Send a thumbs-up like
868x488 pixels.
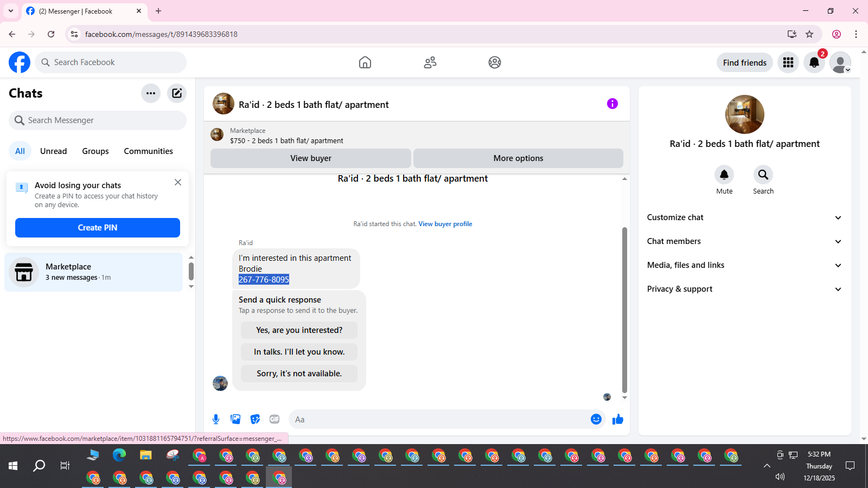(618, 419)
